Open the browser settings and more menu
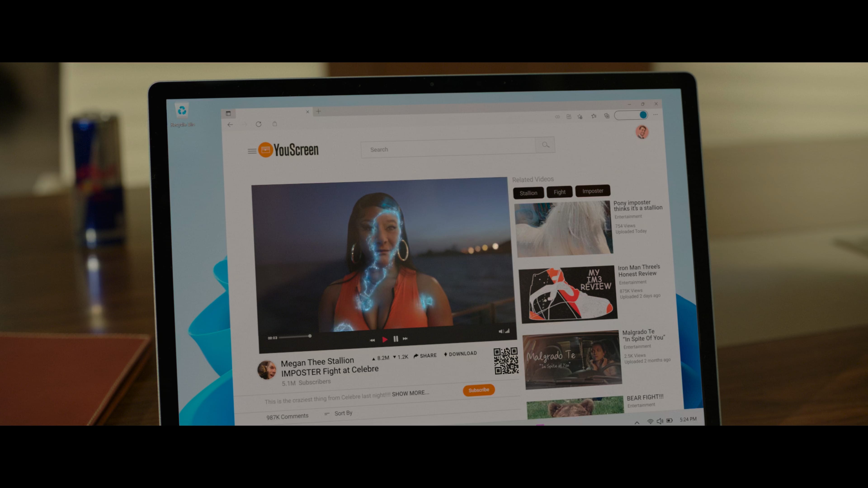Viewport: 868px width, 488px height. pos(655,115)
